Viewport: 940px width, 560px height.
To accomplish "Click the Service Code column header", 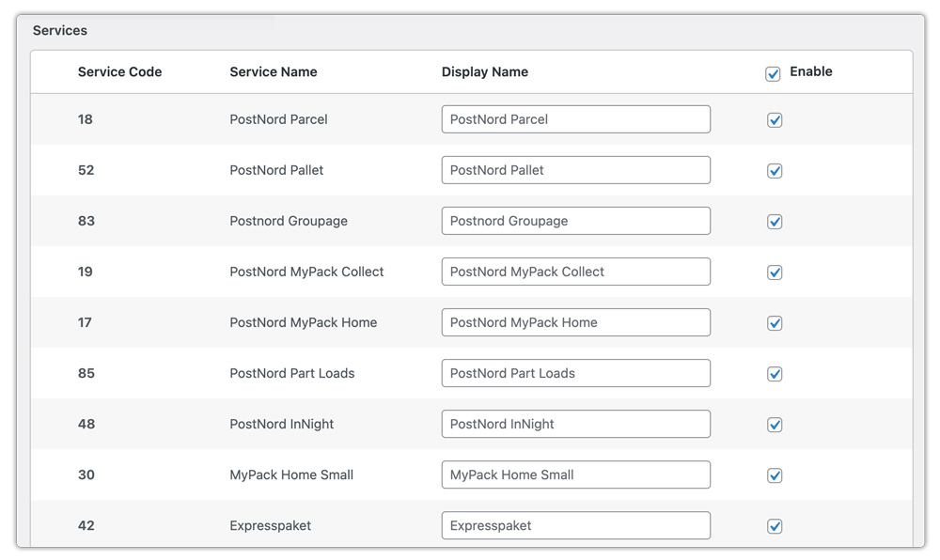I will tap(120, 71).
